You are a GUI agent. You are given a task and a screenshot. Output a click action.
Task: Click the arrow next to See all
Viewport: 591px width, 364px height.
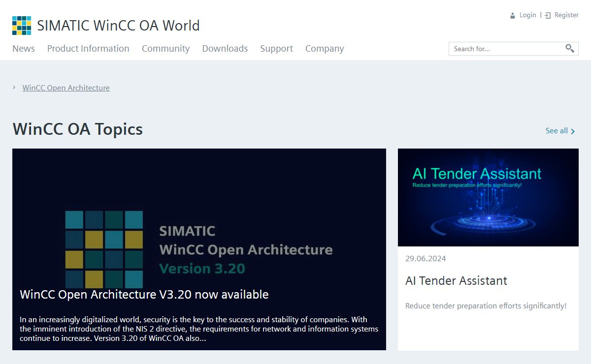coord(573,131)
